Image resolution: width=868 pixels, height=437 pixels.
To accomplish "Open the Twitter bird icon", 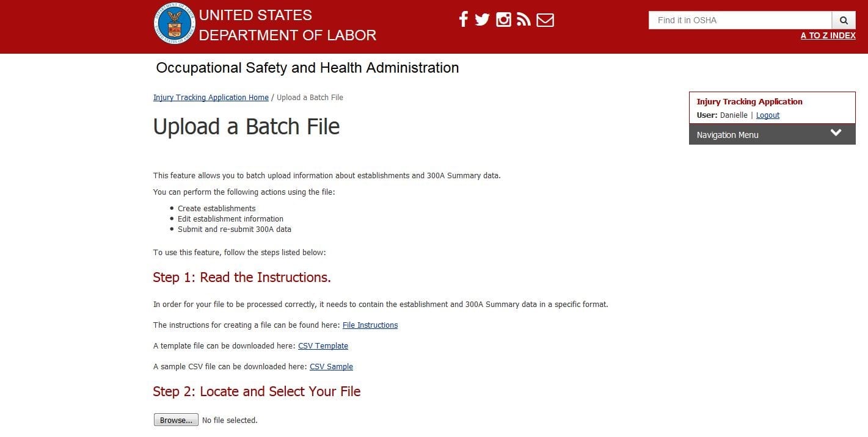I will coord(483,20).
